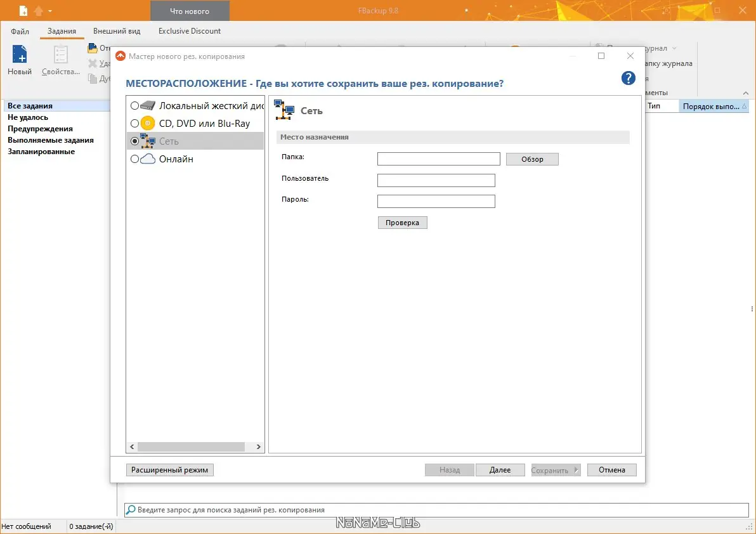
Task: Click the Local hard drive icon
Action: click(148, 105)
